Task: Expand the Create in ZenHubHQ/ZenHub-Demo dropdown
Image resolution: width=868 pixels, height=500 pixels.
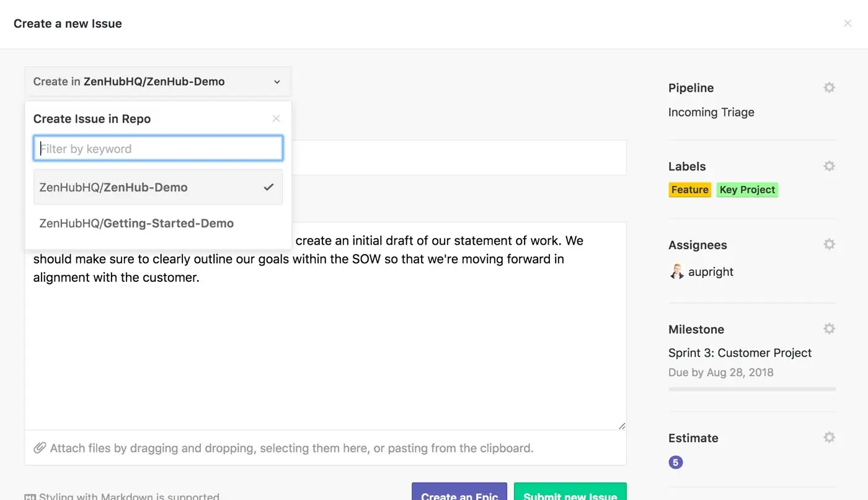Action: point(158,81)
